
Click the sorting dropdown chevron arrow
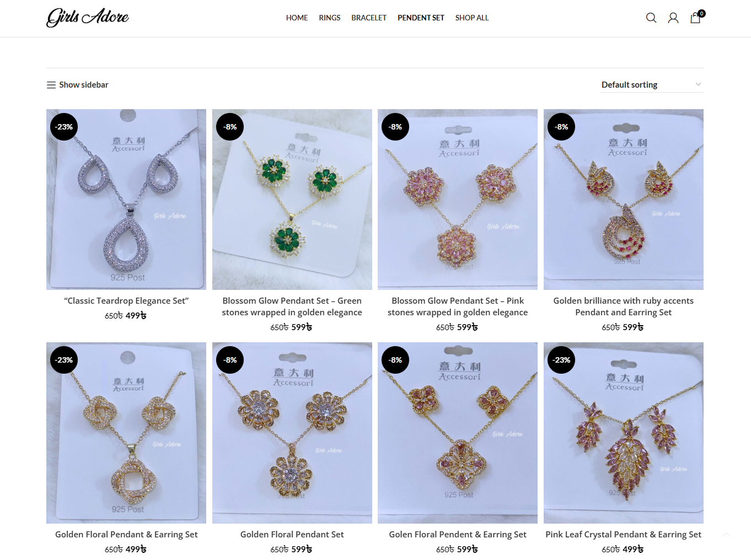point(698,85)
